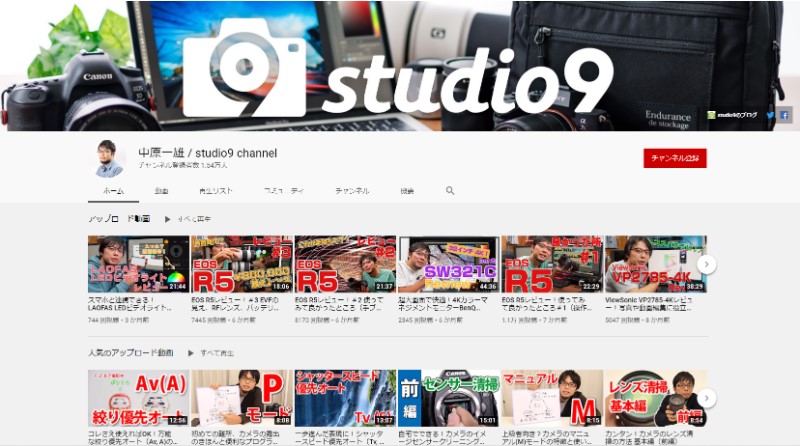Open the Av(A) 絞り優先オート thumbnail
800x446 pixels.
point(138,398)
